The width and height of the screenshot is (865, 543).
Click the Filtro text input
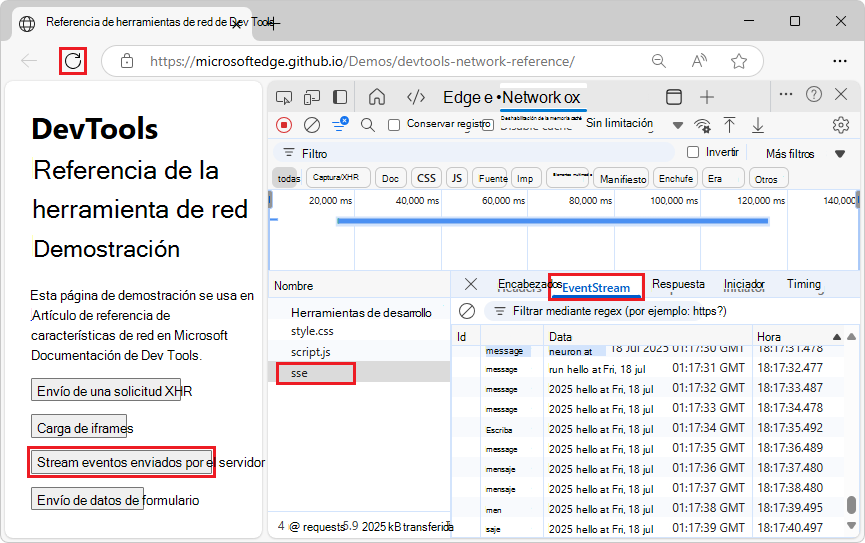(474, 153)
